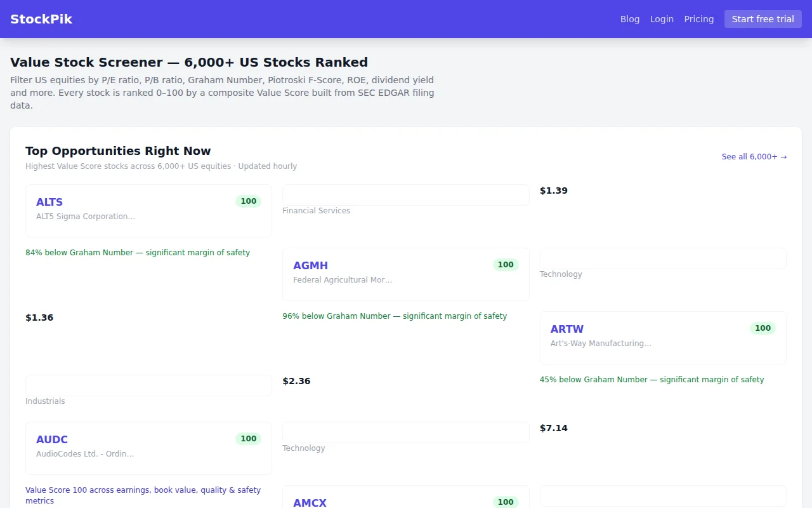812x508 pixels.
Task: Open the AGMH ticker link
Action: (311, 265)
